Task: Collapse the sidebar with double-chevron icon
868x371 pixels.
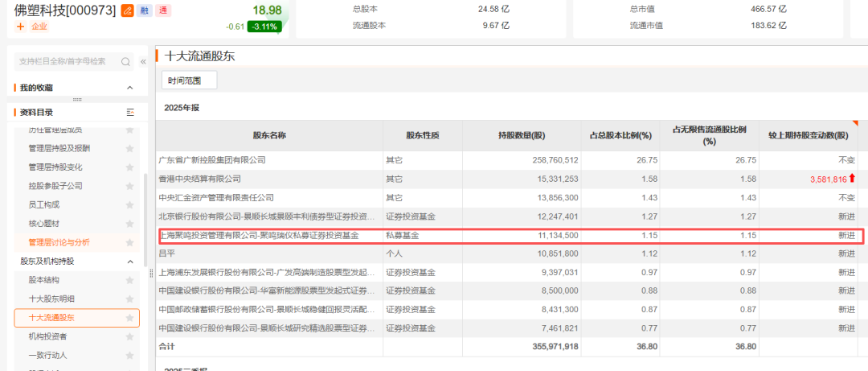Action: coord(144,61)
